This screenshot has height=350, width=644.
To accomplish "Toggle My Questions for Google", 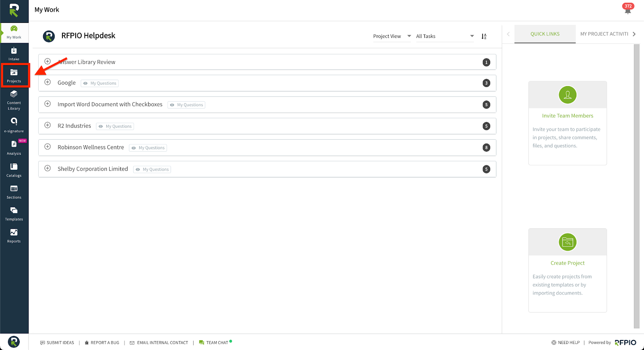I will (100, 83).
